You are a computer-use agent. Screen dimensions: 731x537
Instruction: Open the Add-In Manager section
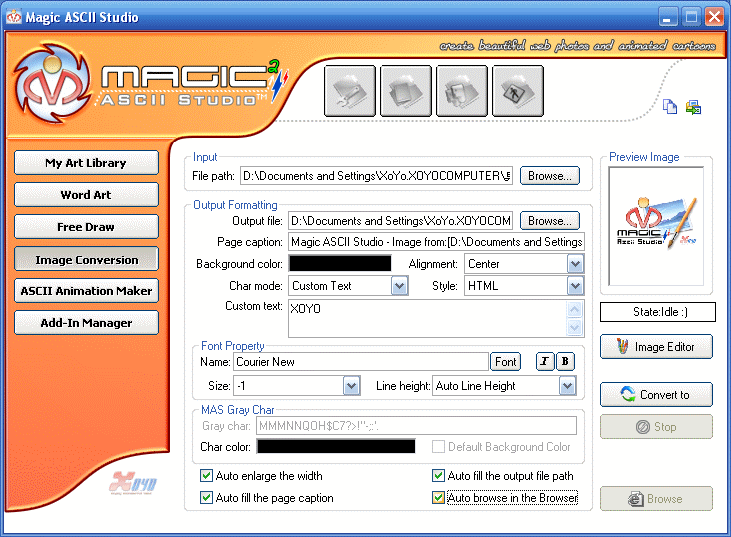86,323
